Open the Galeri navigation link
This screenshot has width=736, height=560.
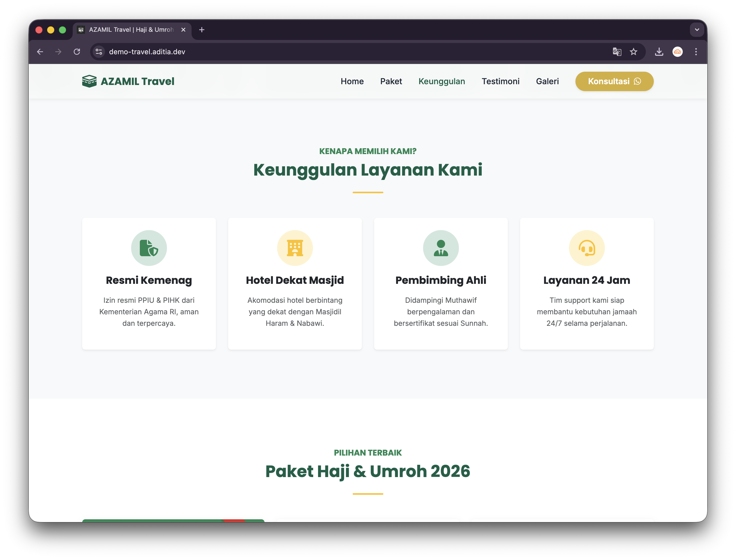[x=547, y=81]
